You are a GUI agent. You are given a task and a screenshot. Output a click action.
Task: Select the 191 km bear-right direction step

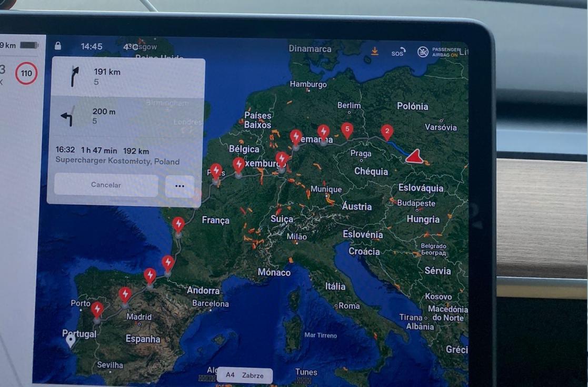click(x=128, y=77)
